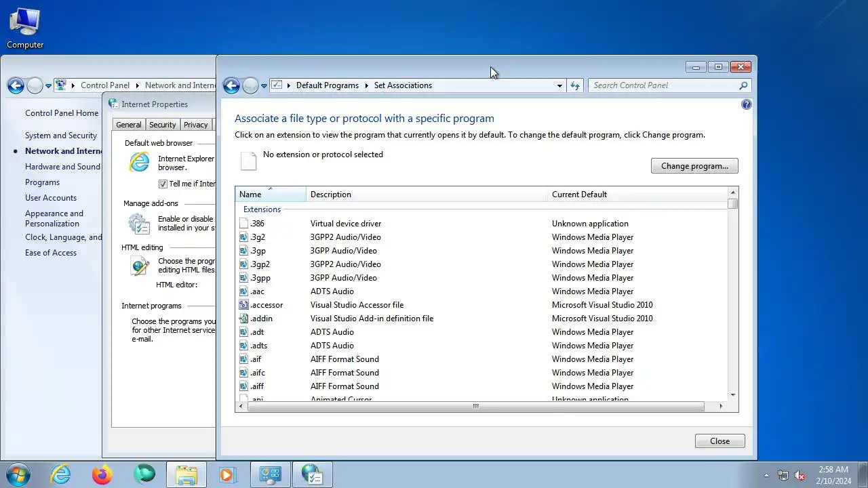This screenshot has height=488, width=868.
Task: Click the .aac file type icon
Action: pos(243,291)
